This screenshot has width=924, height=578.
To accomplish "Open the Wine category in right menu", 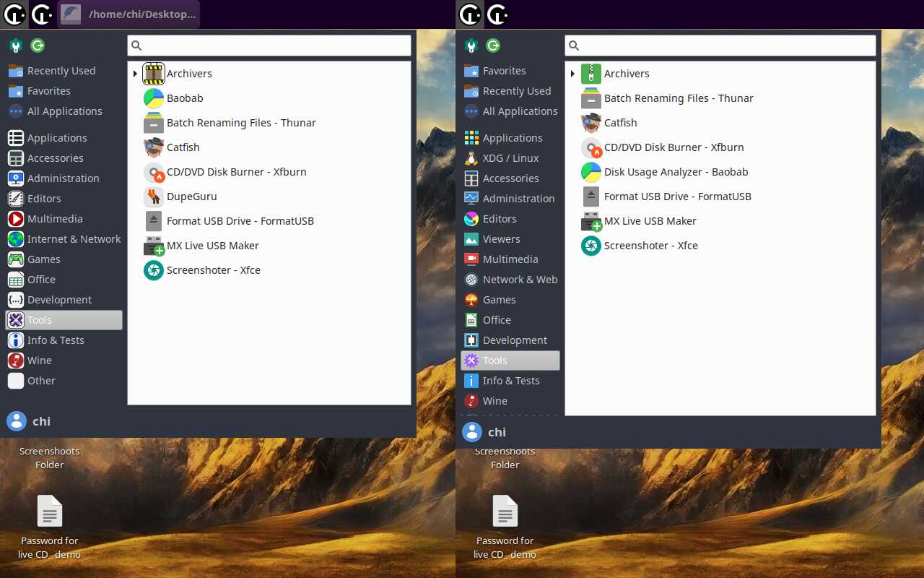I will [x=510, y=401].
